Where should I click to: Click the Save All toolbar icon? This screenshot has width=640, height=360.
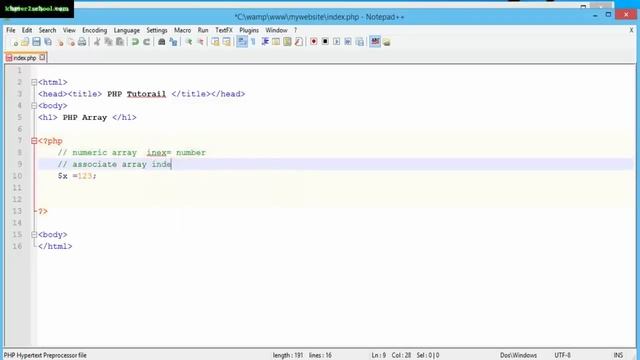48,42
